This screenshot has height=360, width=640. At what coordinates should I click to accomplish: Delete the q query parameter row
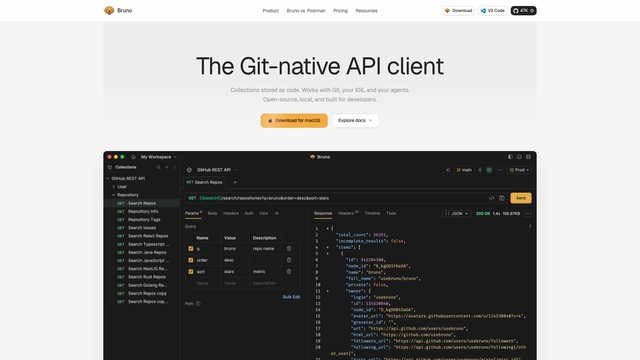(x=289, y=249)
